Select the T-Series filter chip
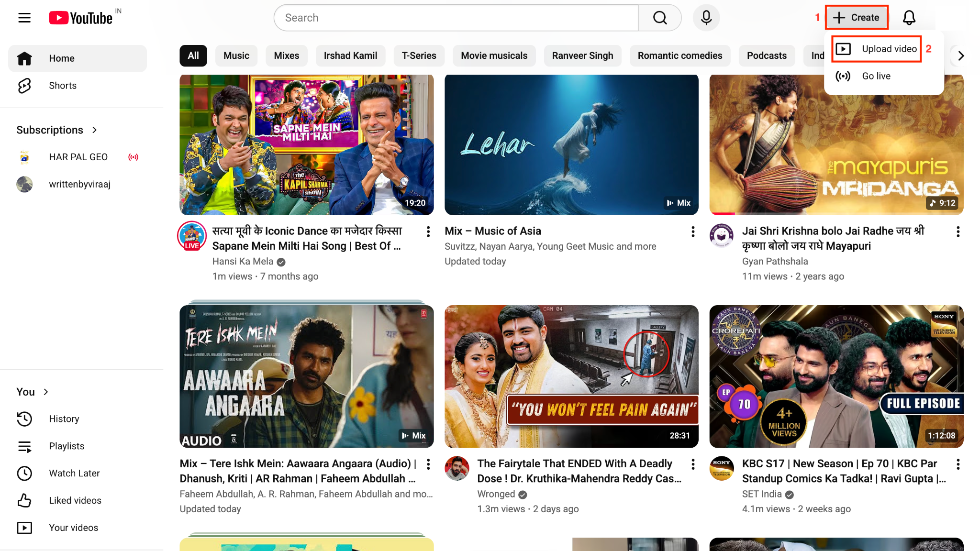 pos(419,55)
